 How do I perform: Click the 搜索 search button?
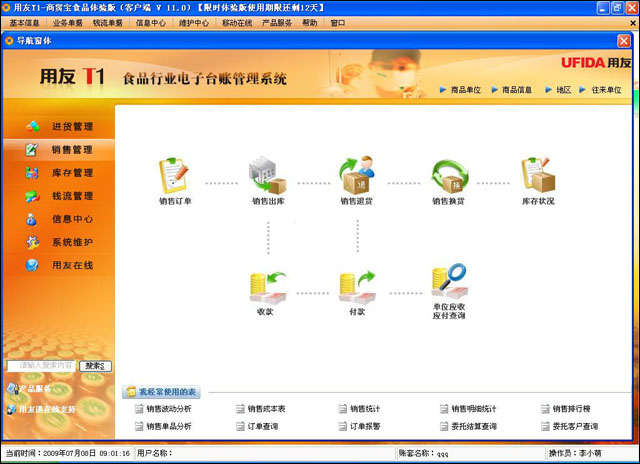(x=95, y=366)
